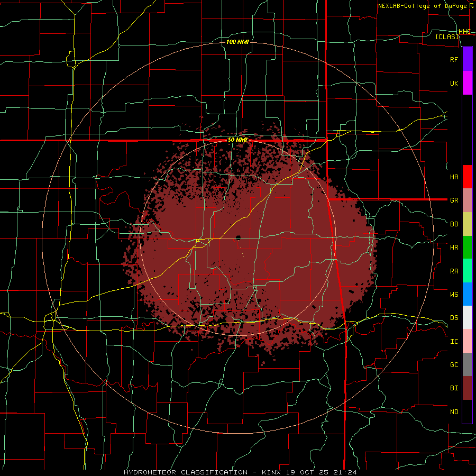Click the "HYDROMETEOR CLASSIFICATION" caption text

pyautogui.click(x=186, y=472)
